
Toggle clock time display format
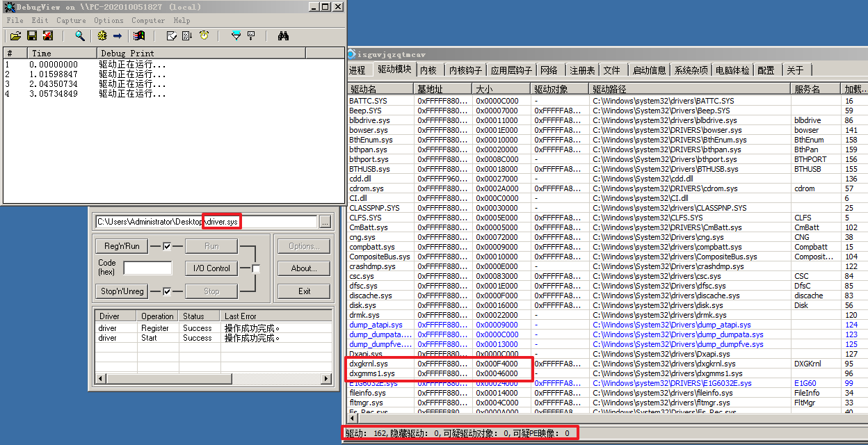point(204,35)
